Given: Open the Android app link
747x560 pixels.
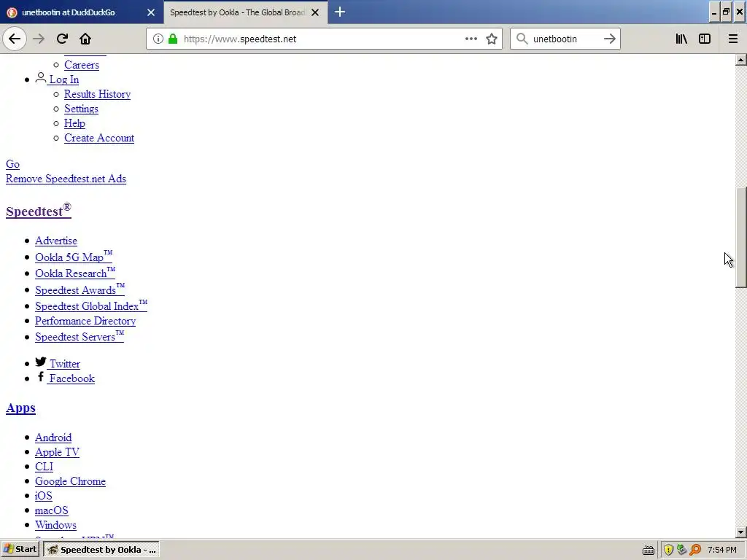Looking at the screenshot, I should [53, 437].
